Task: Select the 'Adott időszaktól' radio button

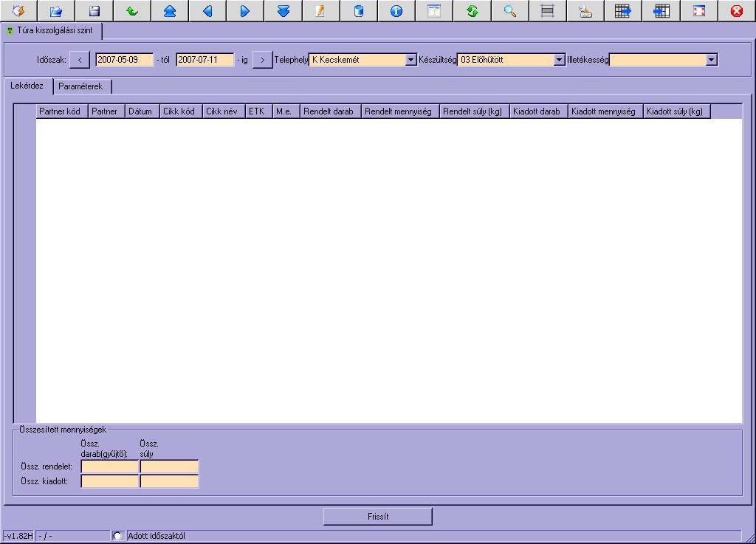Action: pos(117,536)
